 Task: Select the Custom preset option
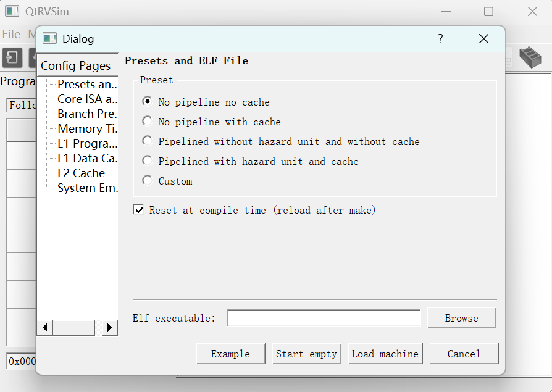click(147, 181)
